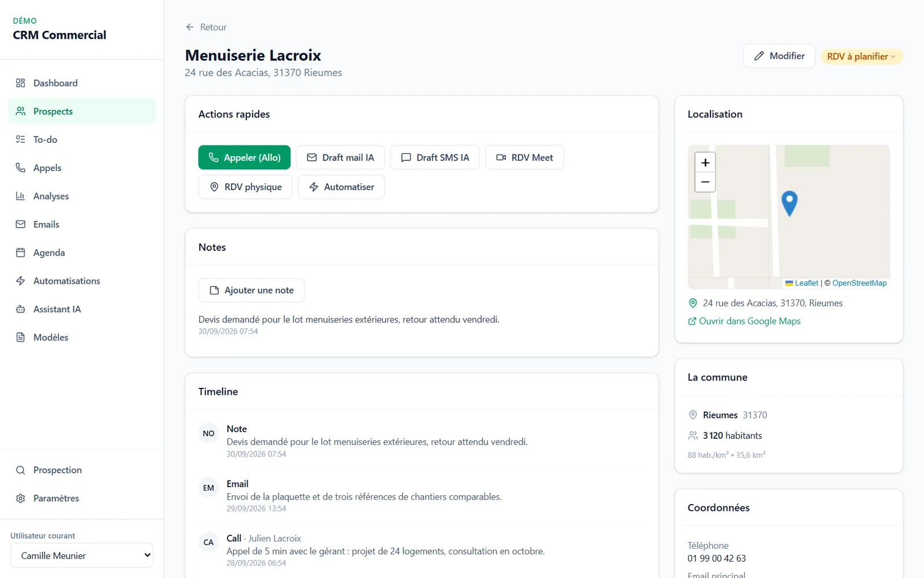Click the Julien Lacroix name in Call entry
The width and height of the screenshot is (924, 578).
pyautogui.click(x=275, y=538)
